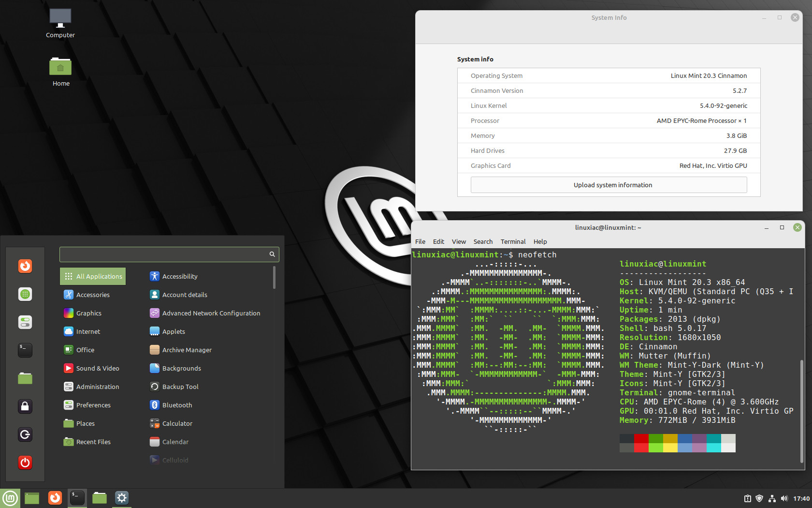Viewport: 812px width, 508px height.
Task: Open System Settings toggle icon in favorites
Action: tap(25, 322)
